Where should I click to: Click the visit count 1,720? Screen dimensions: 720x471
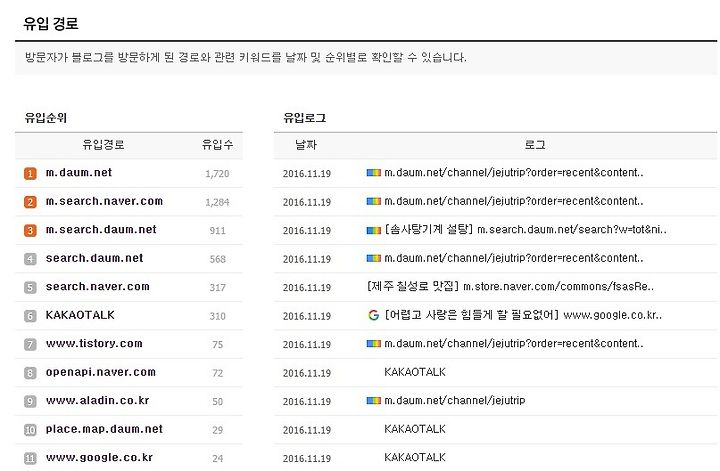217,174
